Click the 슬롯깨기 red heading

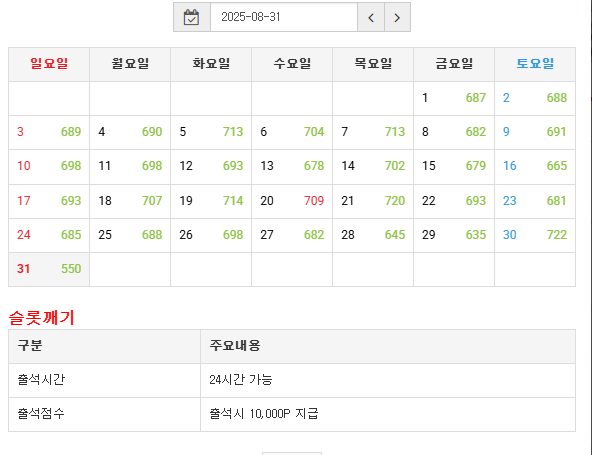click(x=42, y=318)
